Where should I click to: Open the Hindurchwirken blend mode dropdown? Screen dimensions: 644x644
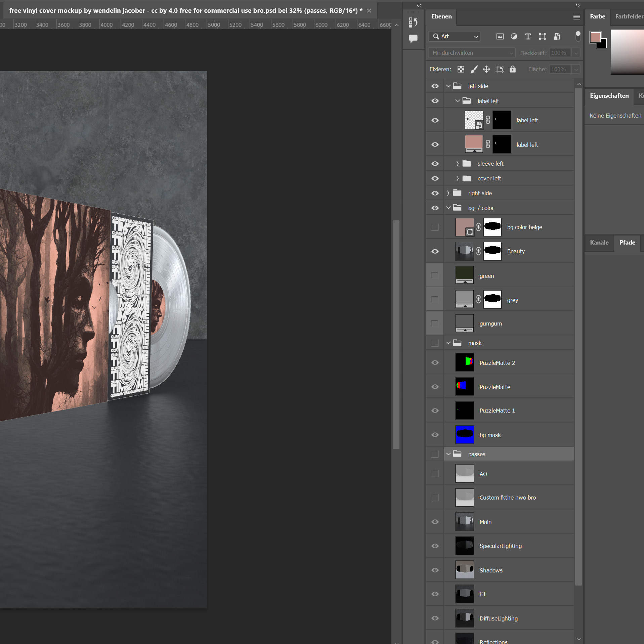(x=471, y=53)
